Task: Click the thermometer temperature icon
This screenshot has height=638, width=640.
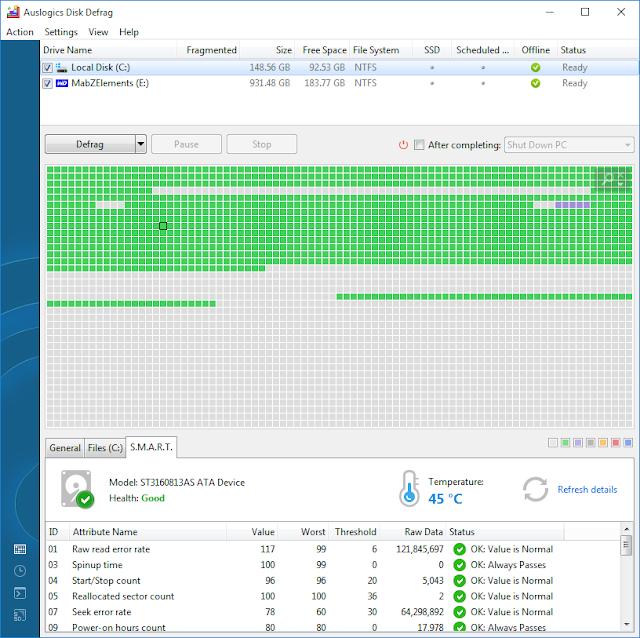Action: coord(409,489)
